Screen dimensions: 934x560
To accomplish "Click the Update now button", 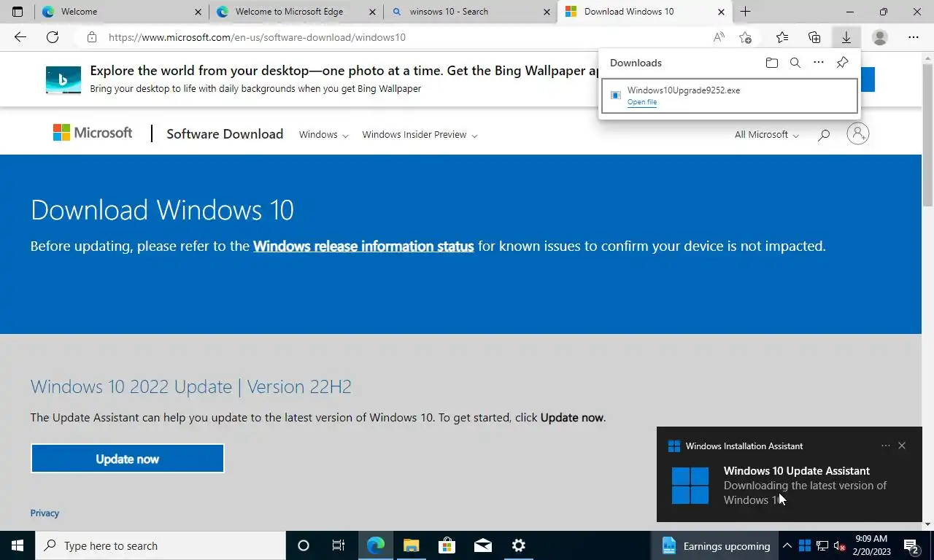I will pyautogui.click(x=127, y=459).
